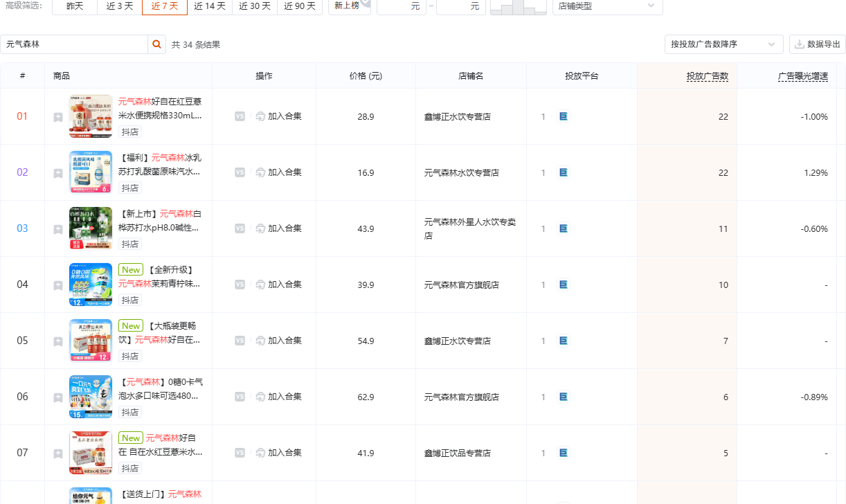
Task: Click VS compare icon in row 07
Action: [240, 453]
